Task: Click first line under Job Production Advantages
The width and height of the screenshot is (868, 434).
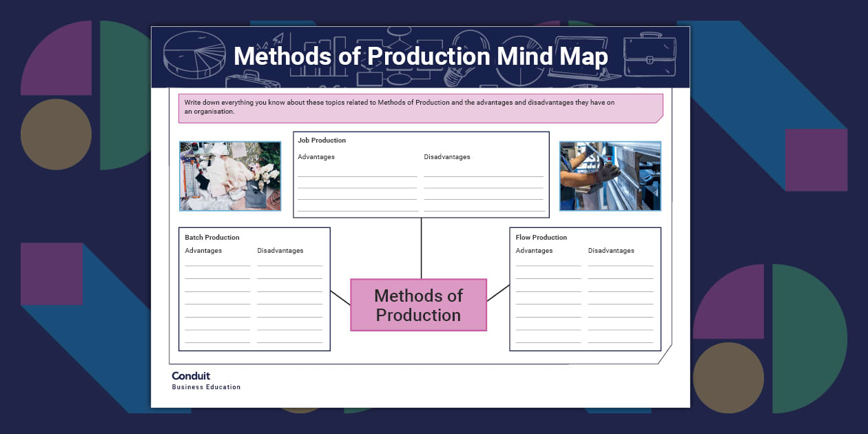Action: tap(357, 175)
